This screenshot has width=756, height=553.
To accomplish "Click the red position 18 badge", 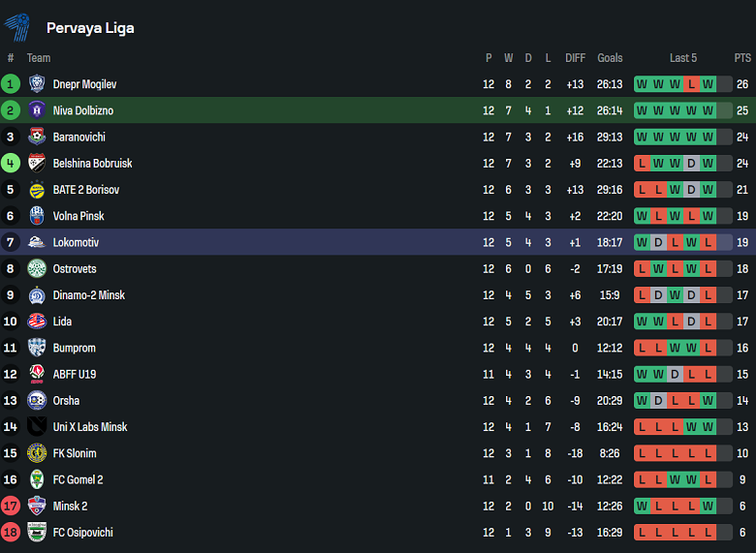I will click(x=11, y=532).
